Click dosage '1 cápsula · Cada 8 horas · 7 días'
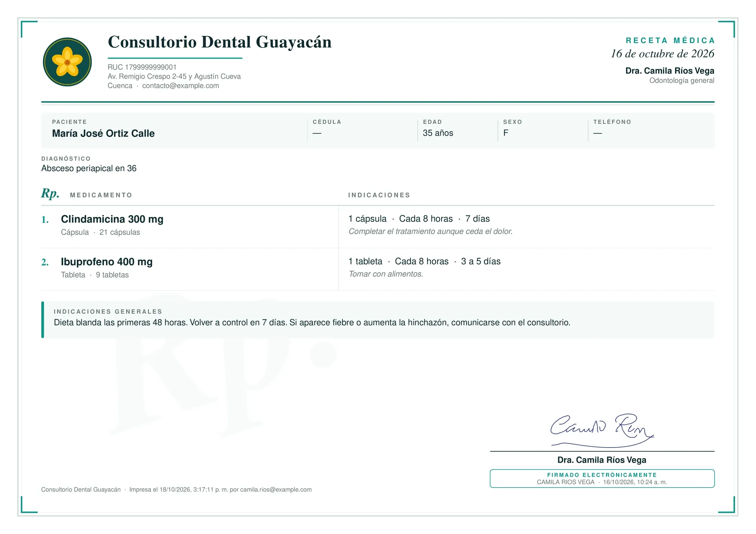Image resolution: width=756 pixels, height=534 pixels. coord(419,219)
